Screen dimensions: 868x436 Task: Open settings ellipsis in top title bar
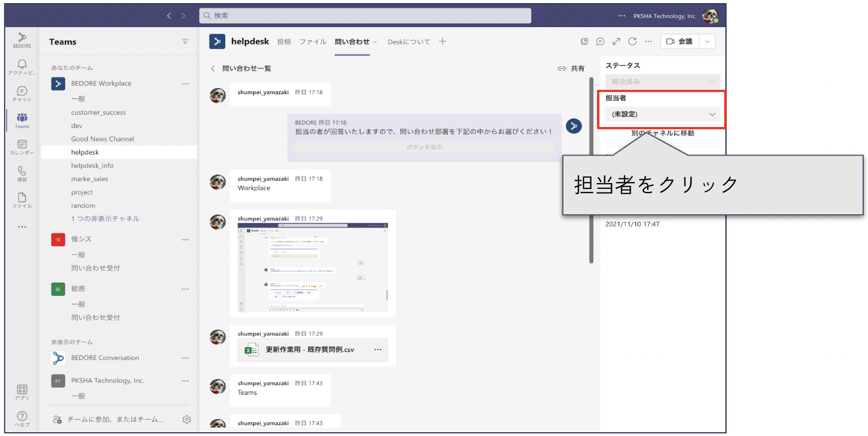coord(622,16)
